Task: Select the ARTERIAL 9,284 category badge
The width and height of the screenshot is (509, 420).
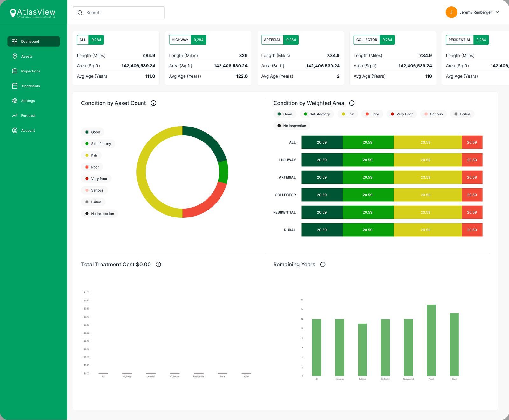Action: point(280,40)
